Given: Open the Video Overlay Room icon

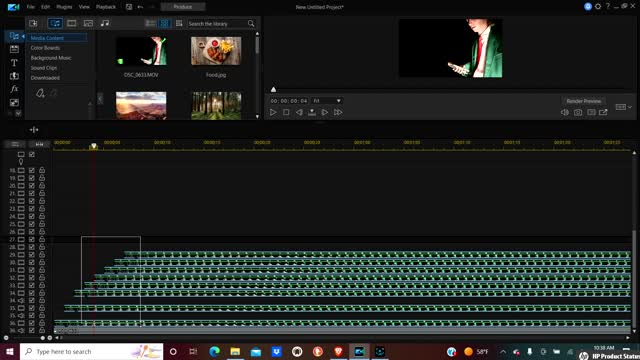Looking at the screenshot, I should tap(14, 102).
